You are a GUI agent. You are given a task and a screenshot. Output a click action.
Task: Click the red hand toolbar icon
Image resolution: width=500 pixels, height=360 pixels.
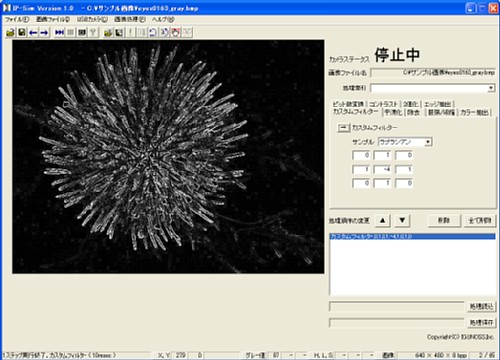176,32
